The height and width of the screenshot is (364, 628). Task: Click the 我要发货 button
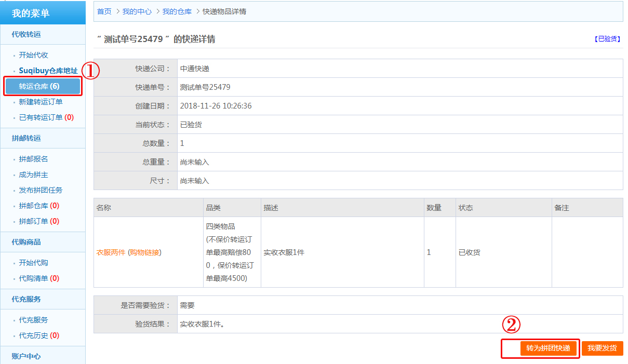coord(602,348)
